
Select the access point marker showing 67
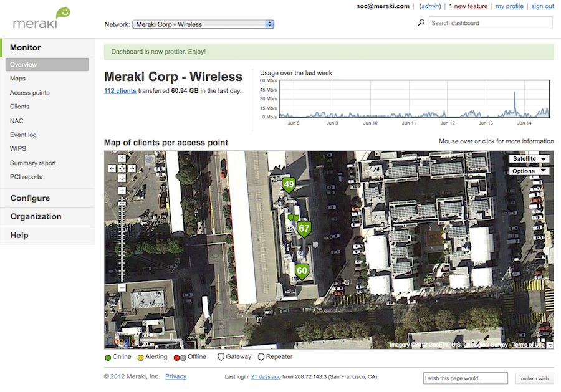pos(304,229)
